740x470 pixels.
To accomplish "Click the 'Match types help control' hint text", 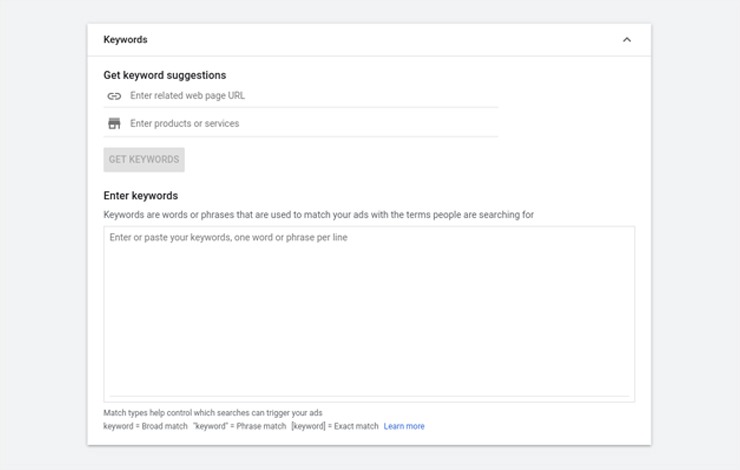I will [x=212, y=412].
